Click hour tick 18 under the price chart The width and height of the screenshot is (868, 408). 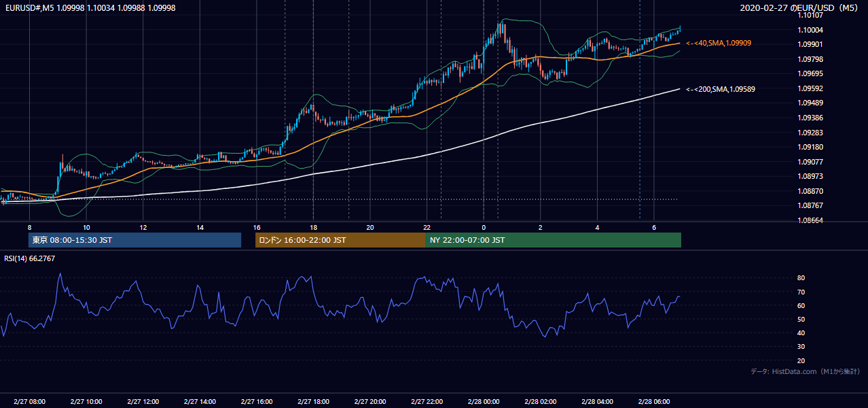(313, 227)
